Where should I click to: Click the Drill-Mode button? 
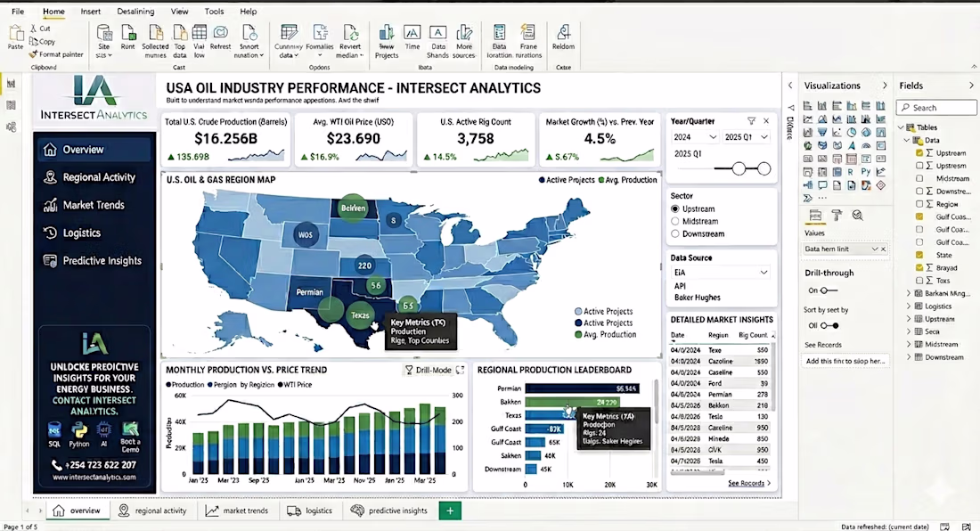click(429, 370)
